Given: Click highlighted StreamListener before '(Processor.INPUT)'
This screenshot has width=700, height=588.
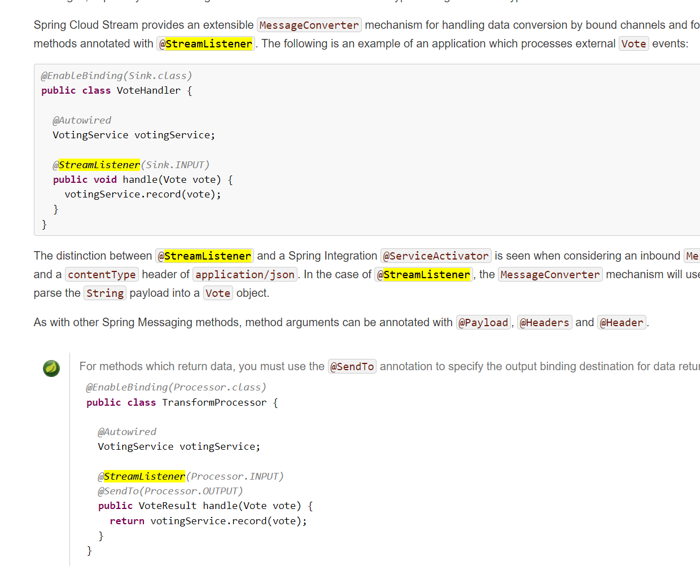Looking at the screenshot, I should pyautogui.click(x=145, y=476).
